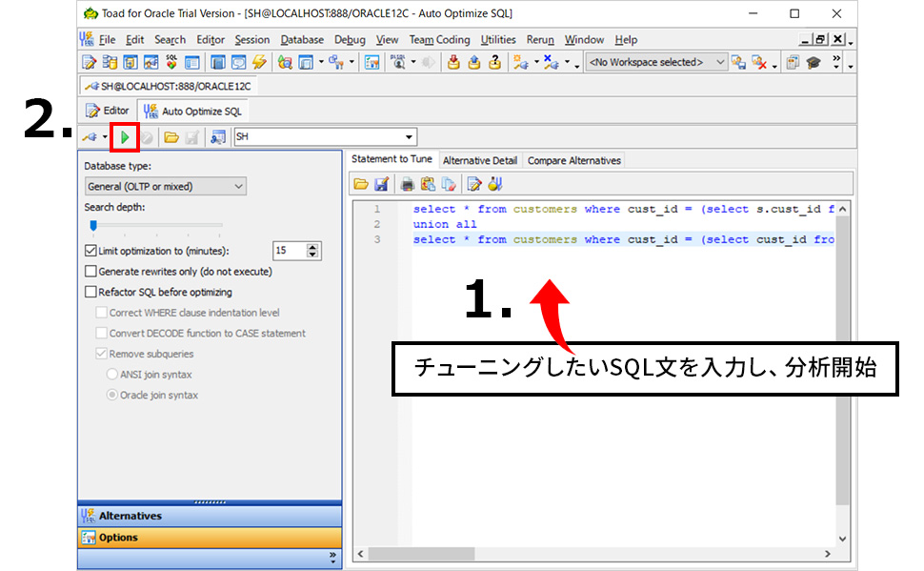924x571 pixels.
Task: Click the vertical scrollbar down arrow
Action: pyautogui.click(x=842, y=539)
